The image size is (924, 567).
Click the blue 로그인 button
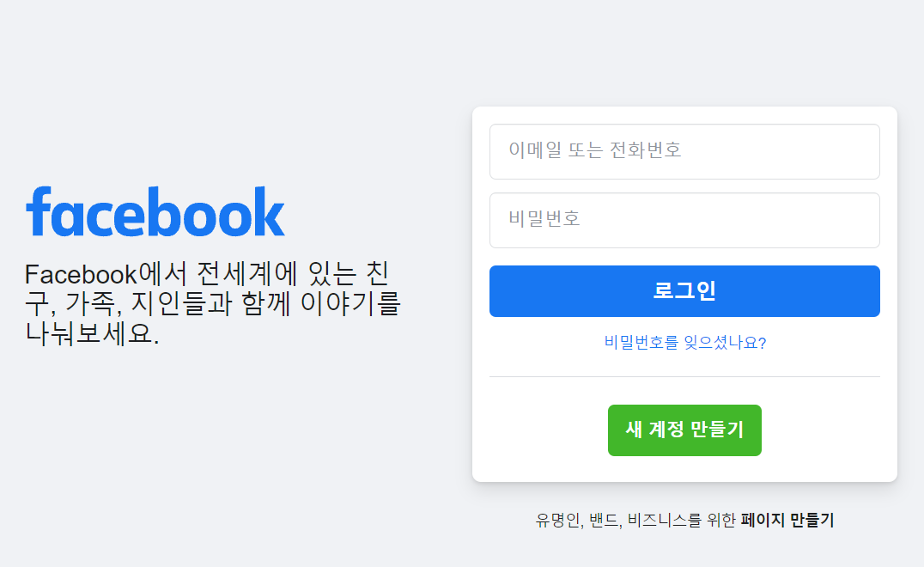[x=684, y=291]
